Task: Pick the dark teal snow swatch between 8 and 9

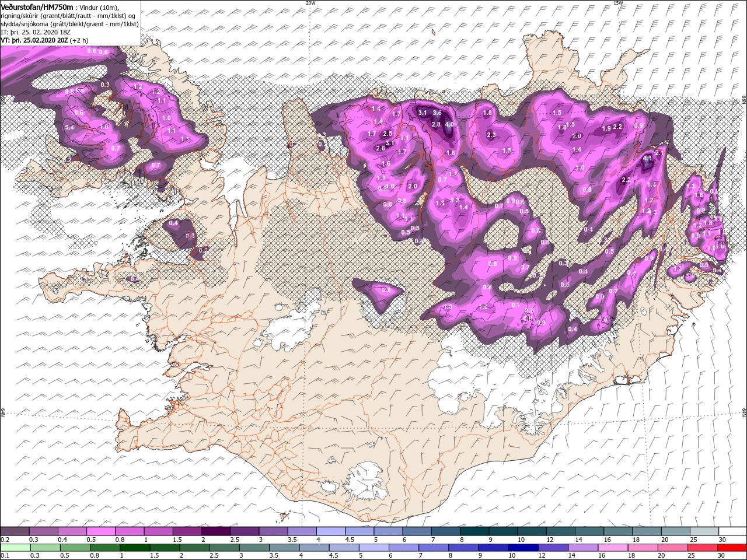Action: [x=474, y=531]
